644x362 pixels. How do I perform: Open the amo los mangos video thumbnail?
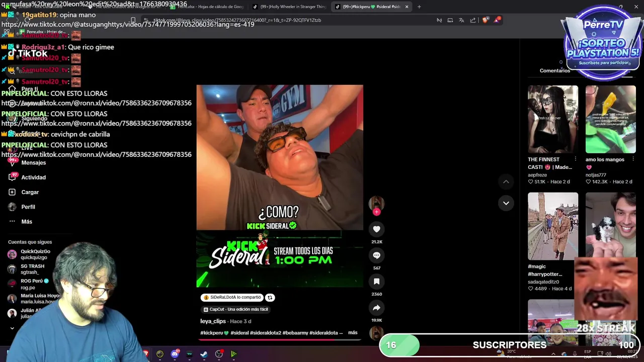tap(611, 119)
